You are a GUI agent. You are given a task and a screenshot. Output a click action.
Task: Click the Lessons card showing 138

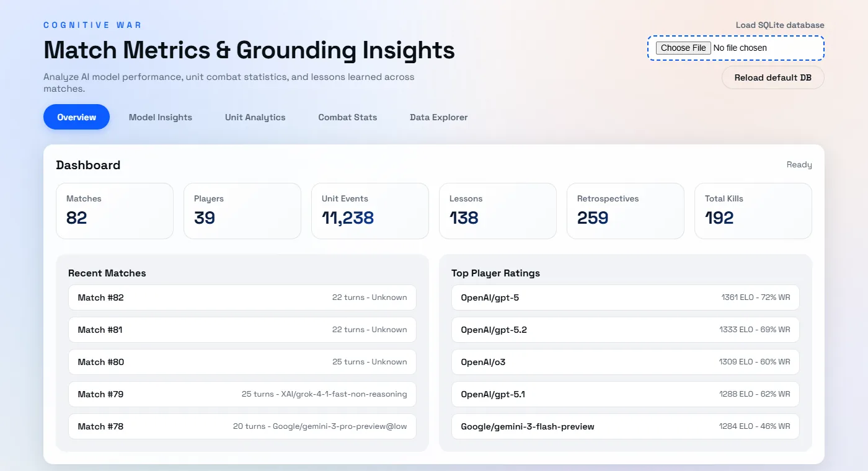(x=498, y=211)
